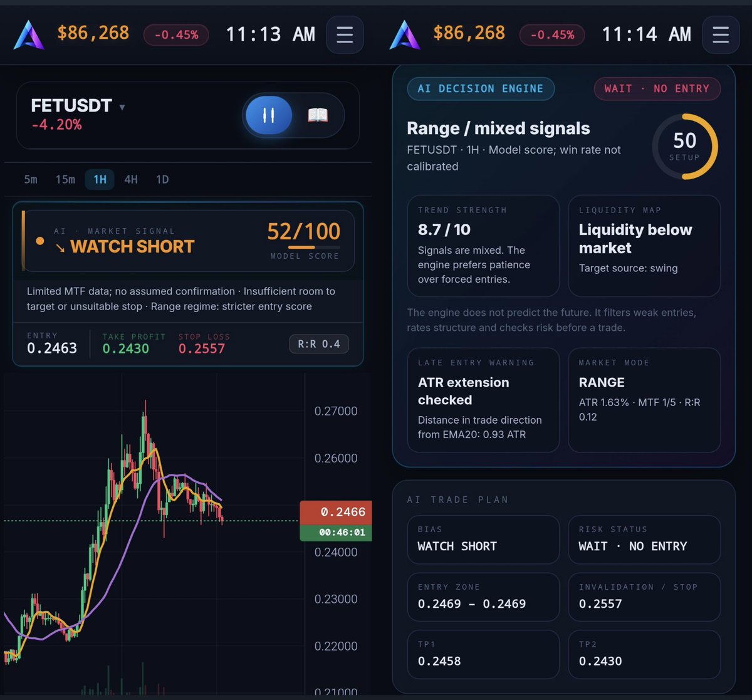Click the WATCH SHORT signal label
This screenshot has height=700, width=752.
pos(132,246)
